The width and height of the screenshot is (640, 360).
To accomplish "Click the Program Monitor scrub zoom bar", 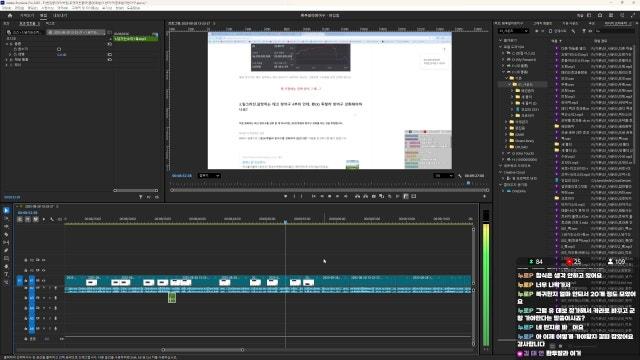I will pos(329,190).
